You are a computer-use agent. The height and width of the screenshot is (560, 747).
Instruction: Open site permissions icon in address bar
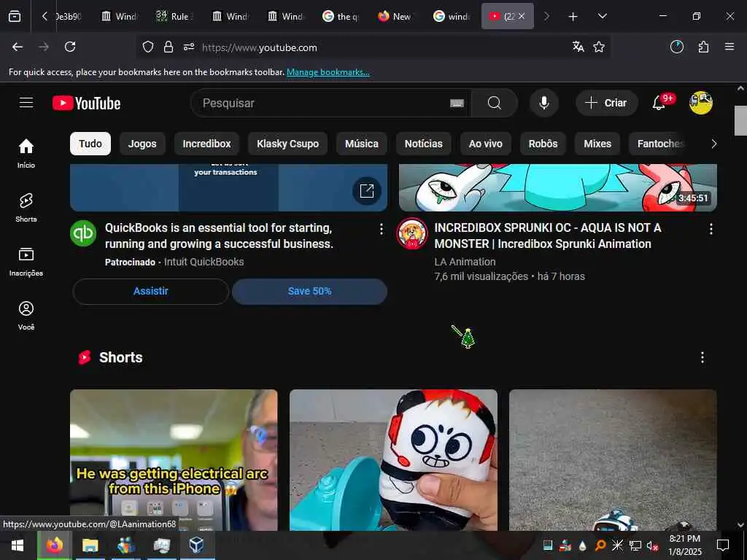click(x=189, y=47)
